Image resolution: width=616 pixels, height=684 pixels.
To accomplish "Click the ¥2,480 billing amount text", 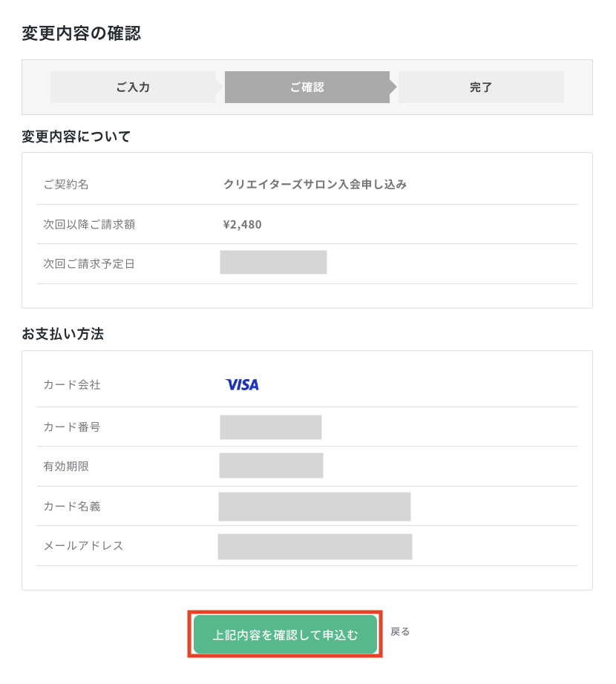I will 242,223.
